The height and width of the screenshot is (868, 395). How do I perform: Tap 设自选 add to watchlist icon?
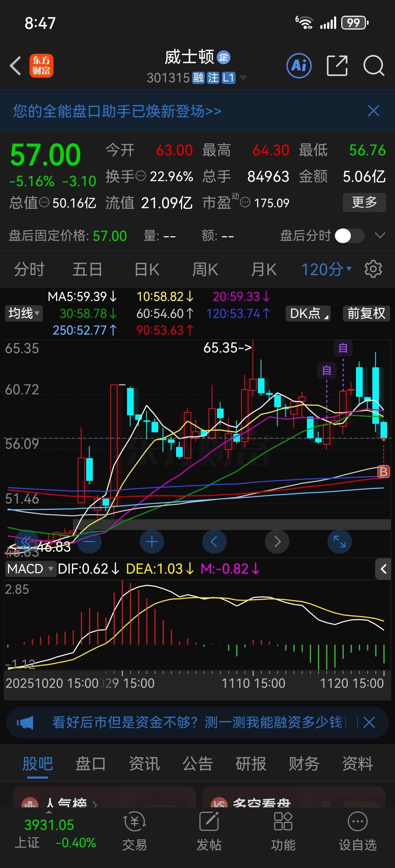click(358, 832)
